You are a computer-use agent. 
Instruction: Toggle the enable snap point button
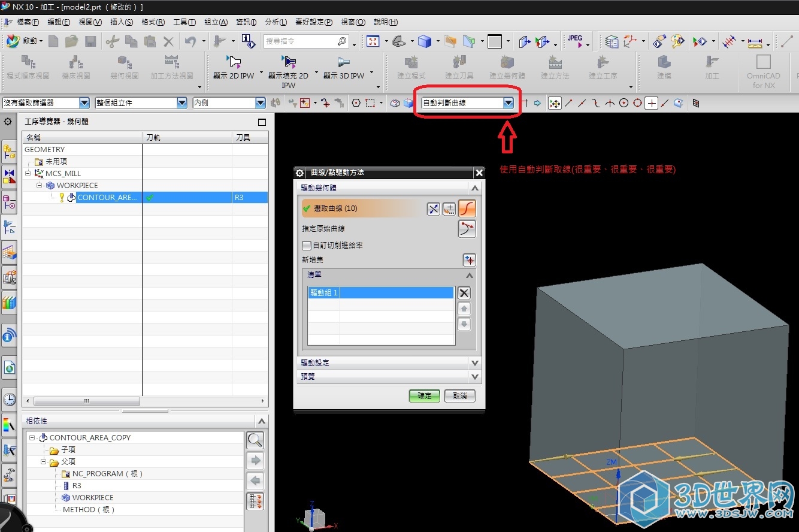tap(555, 103)
